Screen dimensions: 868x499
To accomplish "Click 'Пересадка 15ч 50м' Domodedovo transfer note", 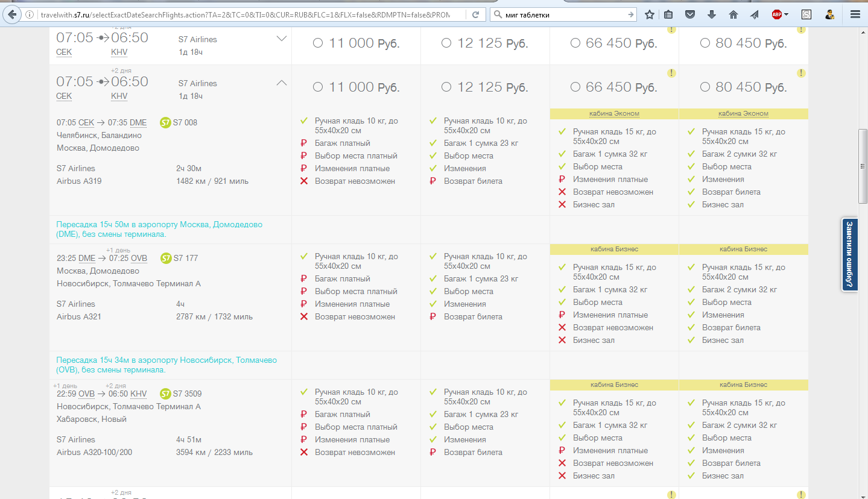I will pyautogui.click(x=159, y=229).
